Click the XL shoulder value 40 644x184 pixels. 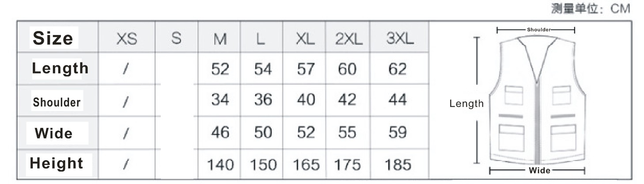tap(306, 100)
